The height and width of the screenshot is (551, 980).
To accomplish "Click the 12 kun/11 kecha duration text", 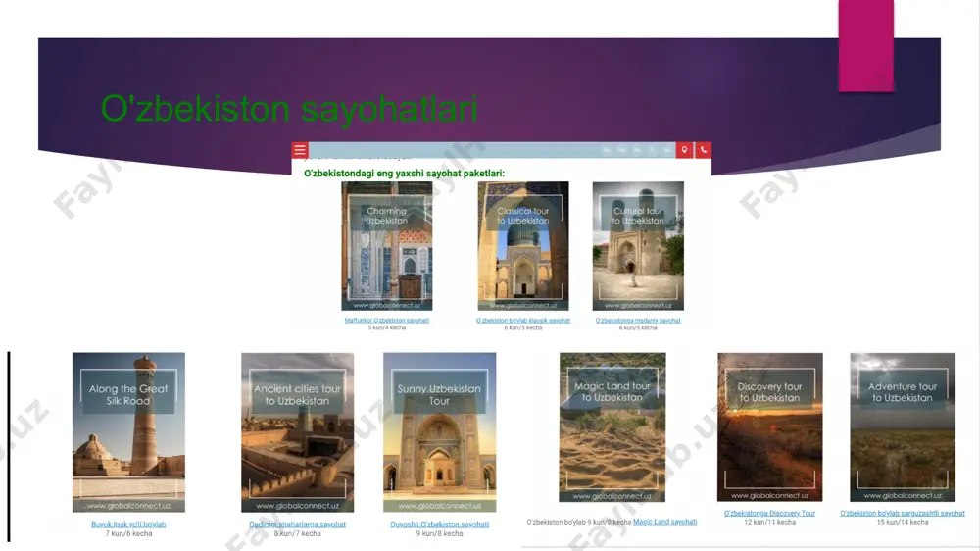I will 770,522.
